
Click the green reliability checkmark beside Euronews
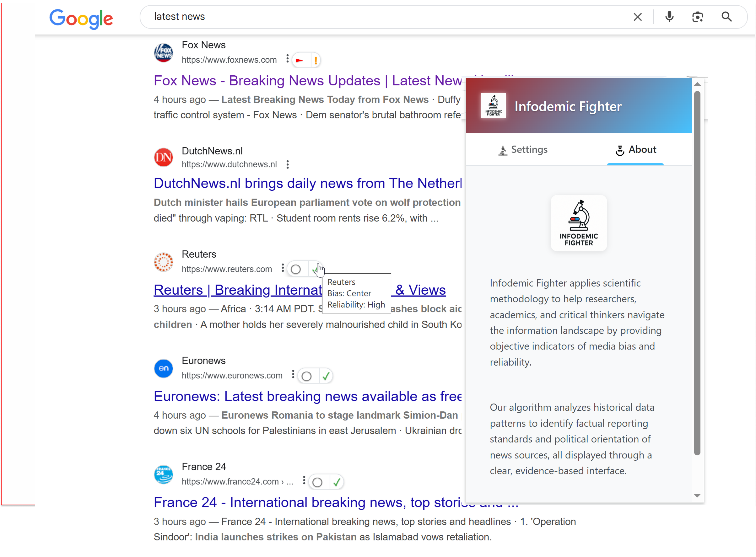point(326,376)
